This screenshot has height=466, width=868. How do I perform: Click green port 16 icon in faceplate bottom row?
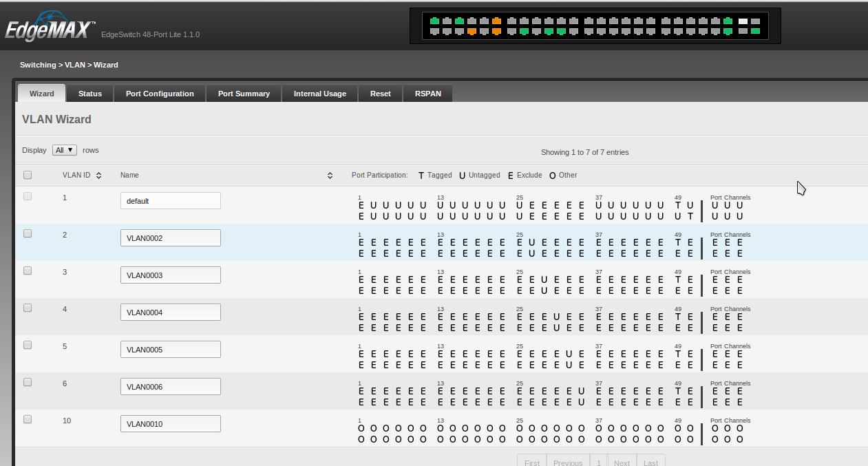tap(524, 31)
